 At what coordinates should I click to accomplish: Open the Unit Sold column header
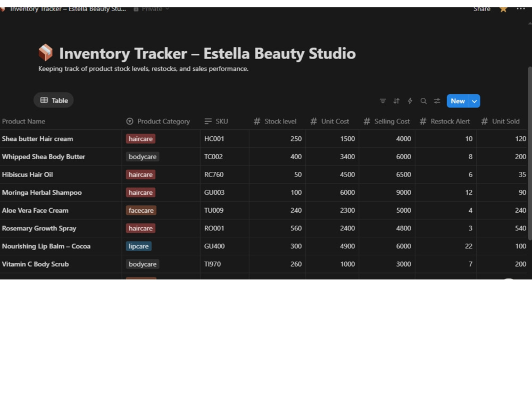click(x=502, y=121)
